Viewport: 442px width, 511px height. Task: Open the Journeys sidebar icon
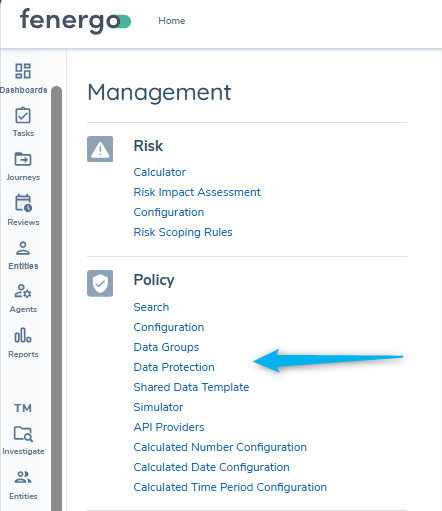click(x=23, y=159)
